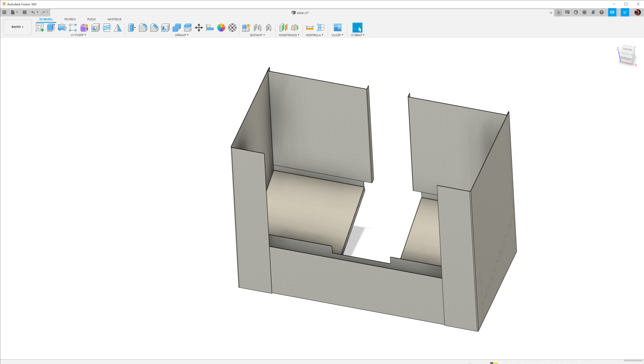
Task: Open the notifications bell
Action: point(593,12)
